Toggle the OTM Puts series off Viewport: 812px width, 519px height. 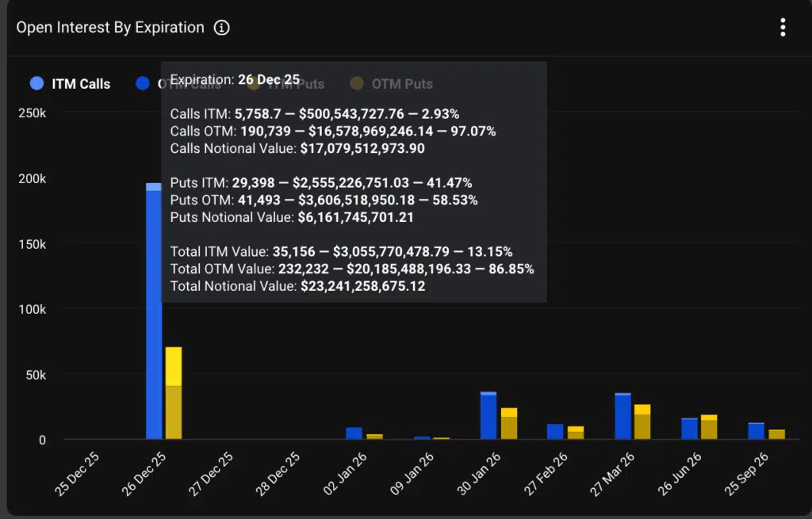tap(357, 83)
